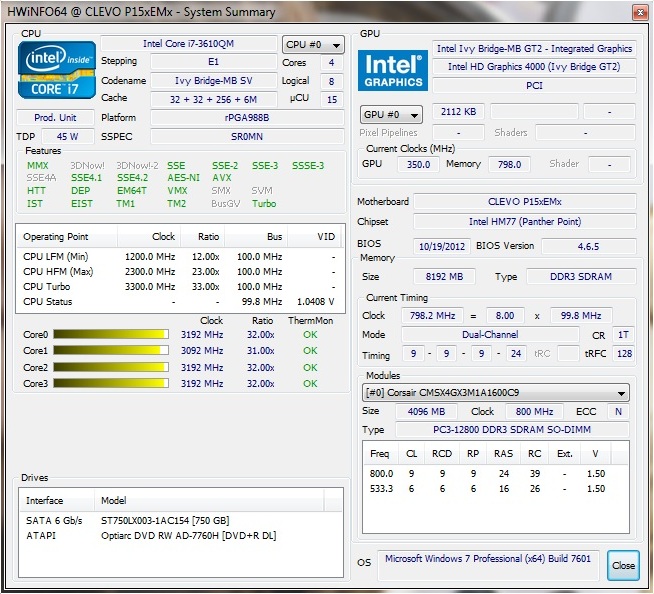The image size is (654, 594).
Task: Click the Core3 usage bar
Action: tap(111, 383)
